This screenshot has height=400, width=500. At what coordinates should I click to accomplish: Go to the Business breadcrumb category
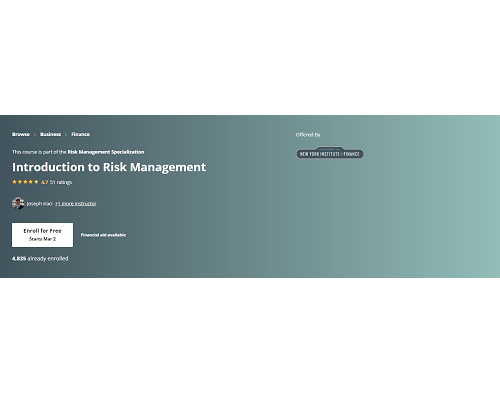click(x=50, y=134)
